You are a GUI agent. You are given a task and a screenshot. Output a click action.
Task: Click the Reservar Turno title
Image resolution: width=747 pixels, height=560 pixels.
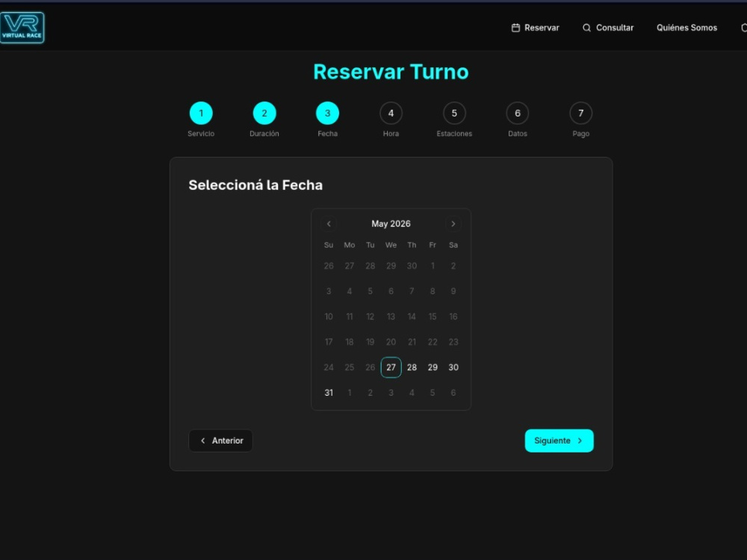(391, 72)
